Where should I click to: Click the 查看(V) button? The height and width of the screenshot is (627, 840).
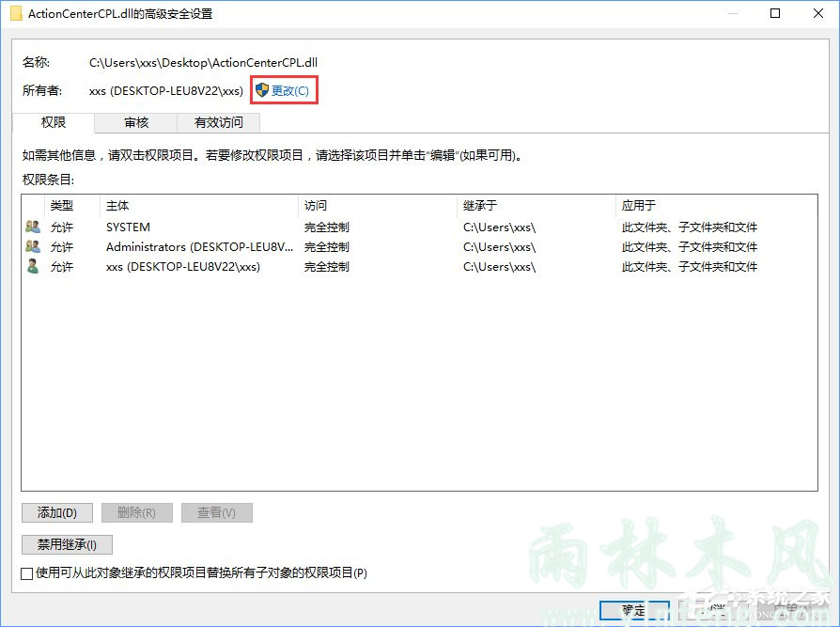(216, 513)
